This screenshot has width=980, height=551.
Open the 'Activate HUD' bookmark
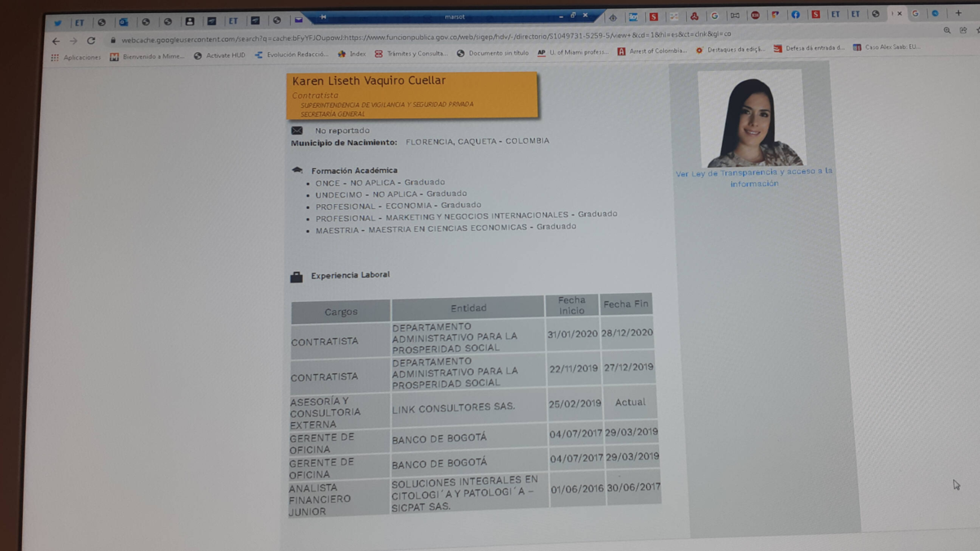(220, 56)
